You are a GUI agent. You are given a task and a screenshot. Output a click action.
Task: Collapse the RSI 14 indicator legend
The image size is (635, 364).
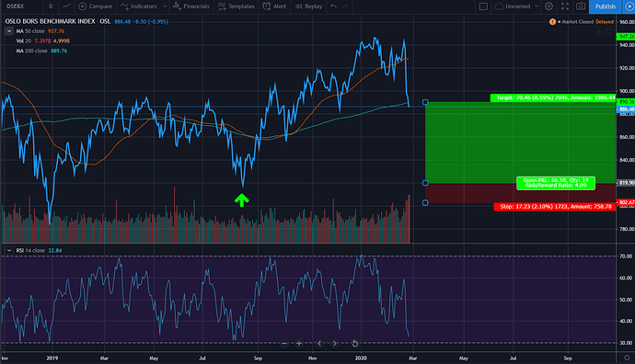click(9, 250)
